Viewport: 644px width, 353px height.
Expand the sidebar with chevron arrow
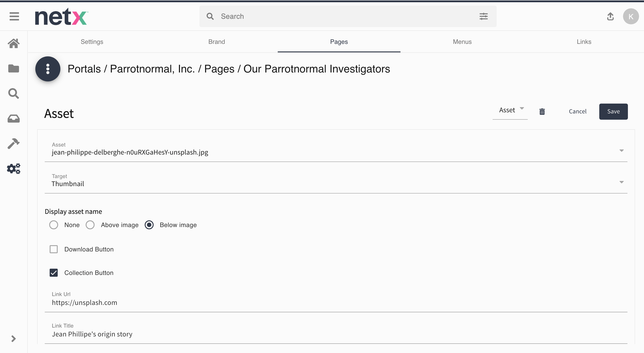point(14,339)
